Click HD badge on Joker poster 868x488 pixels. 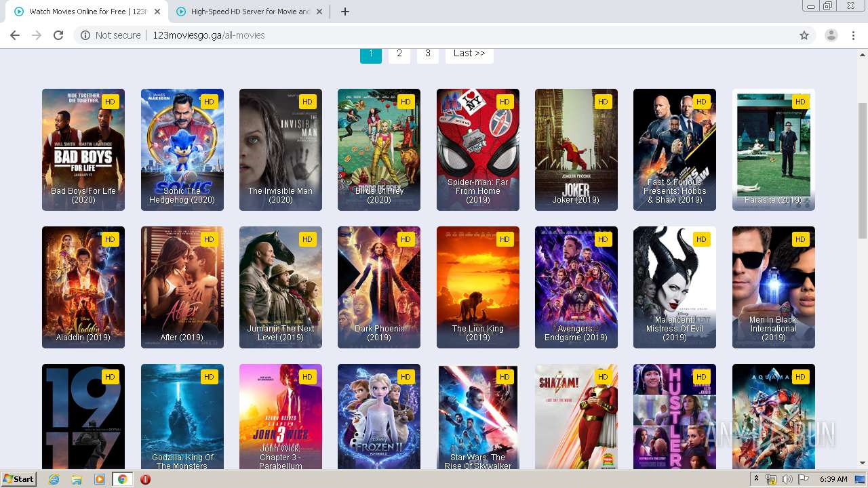coord(603,102)
